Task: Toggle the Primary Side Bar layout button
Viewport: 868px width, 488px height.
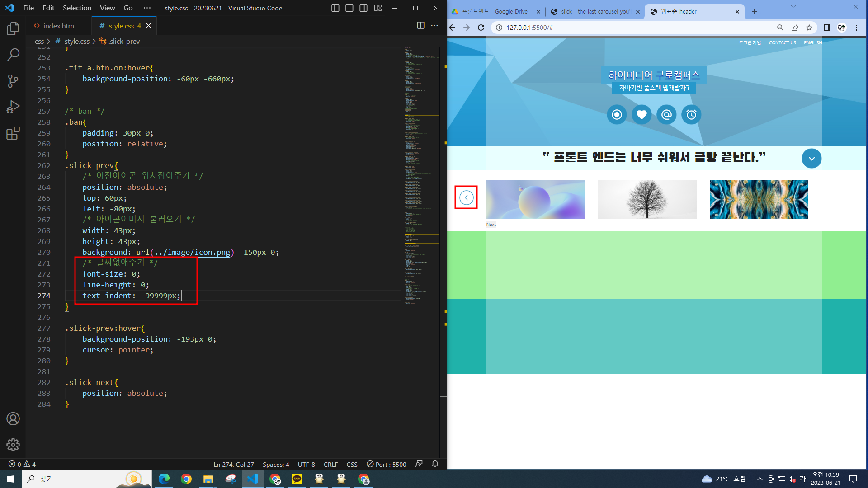Action: coord(335,8)
